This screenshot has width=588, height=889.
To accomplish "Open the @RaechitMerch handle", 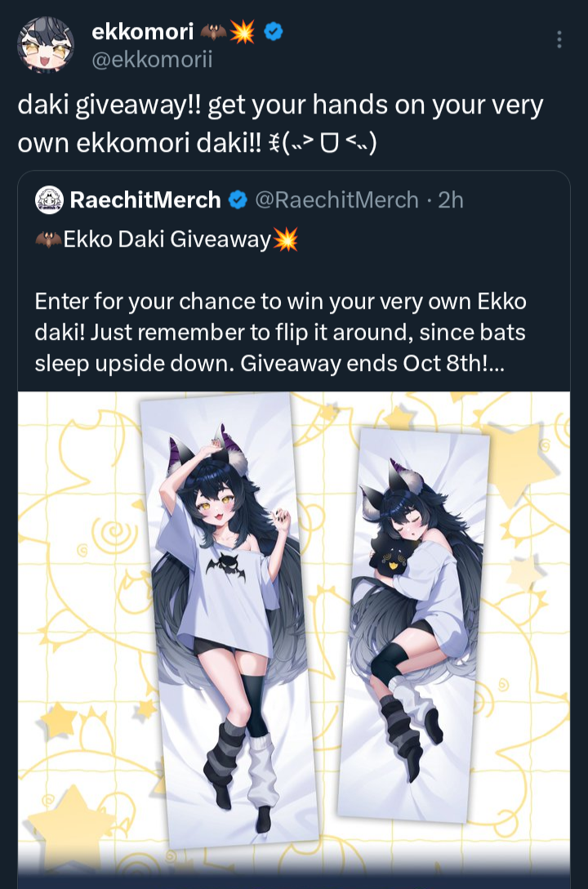I will [337, 199].
